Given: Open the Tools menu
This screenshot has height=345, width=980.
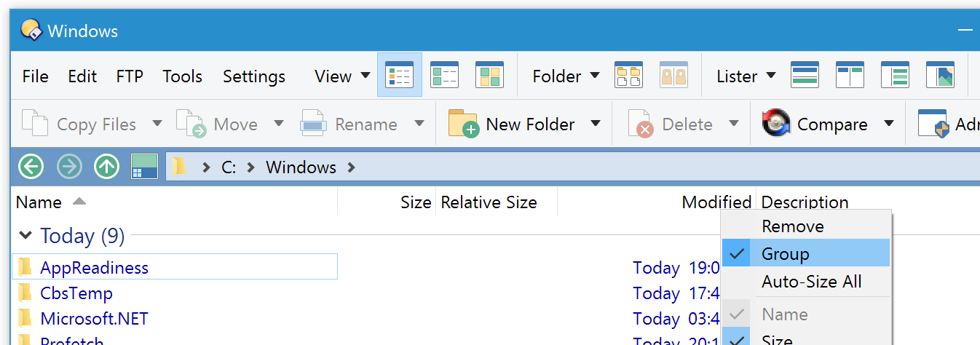Looking at the screenshot, I should 182,76.
